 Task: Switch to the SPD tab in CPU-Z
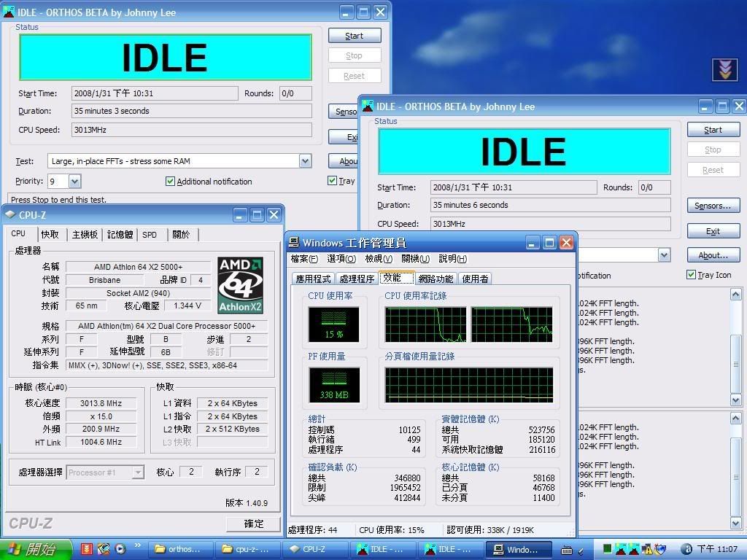click(x=150, y=234)
